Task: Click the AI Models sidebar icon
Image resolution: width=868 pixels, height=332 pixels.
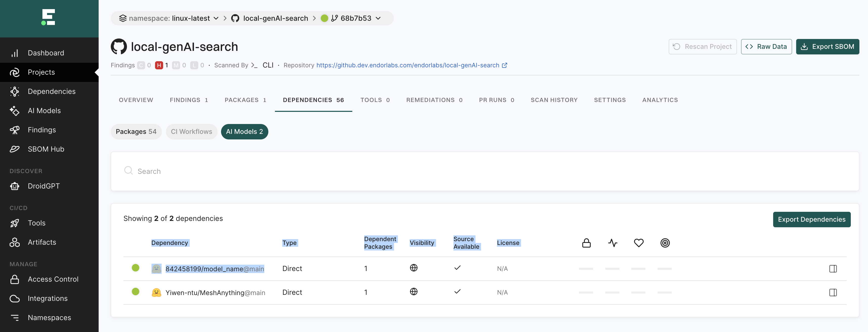Action: click(x=15, y=111)
